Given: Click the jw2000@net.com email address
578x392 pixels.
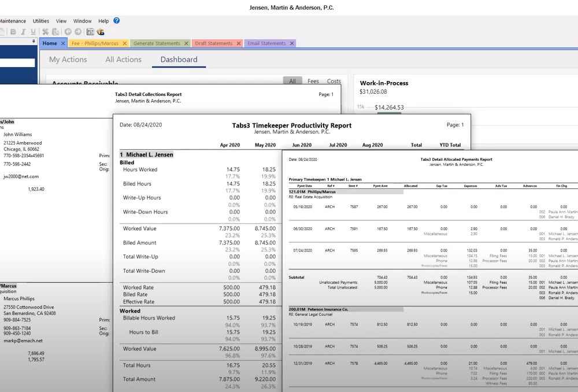Looking at the screenshot, I should tap(21, 177).
